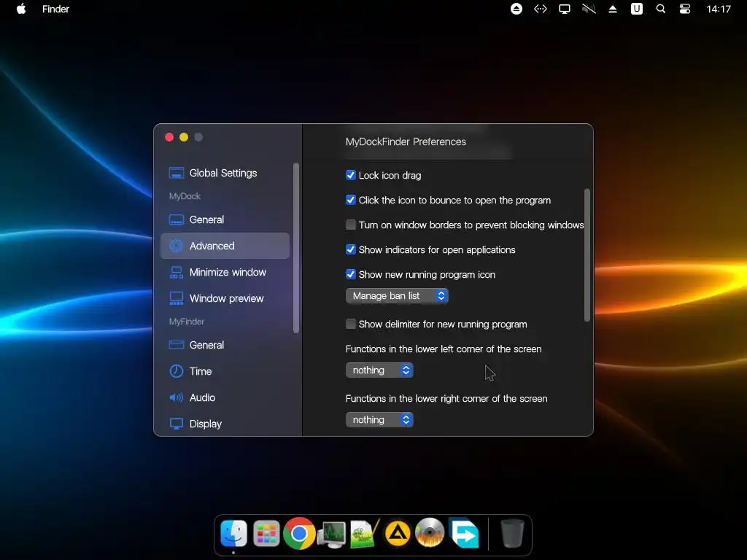747x560 pixels.
Task: Click the Global Settings sidebar icon
Action: pos(177,173)
